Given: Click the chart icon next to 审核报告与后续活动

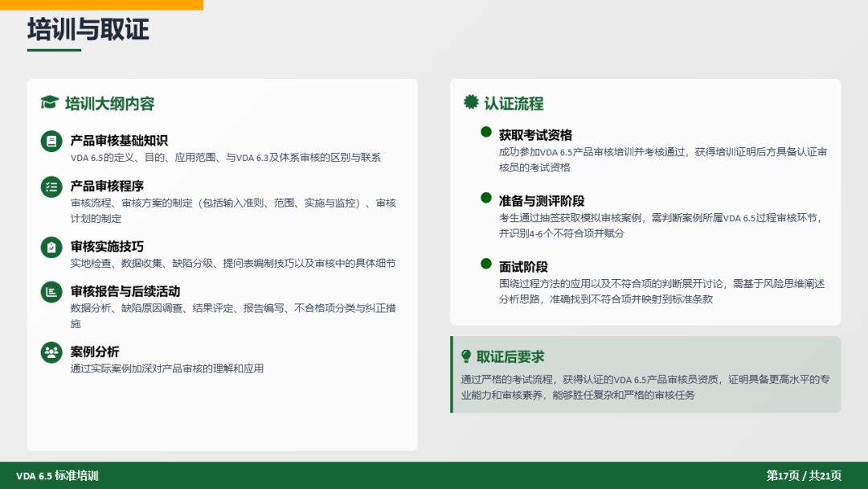Looking at the screenshot, I should [51, 292].
